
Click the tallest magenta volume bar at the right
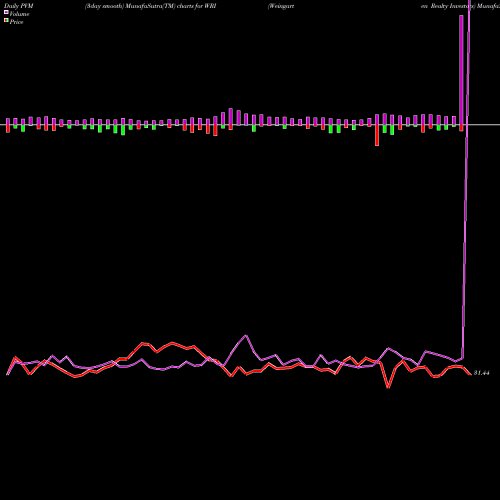pyautogui.click(x=461, y=70)
